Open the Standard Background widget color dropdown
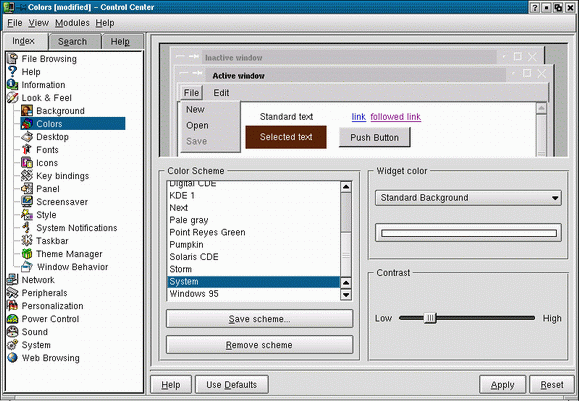The image size is (579, 401). click(x=468, y=198)
